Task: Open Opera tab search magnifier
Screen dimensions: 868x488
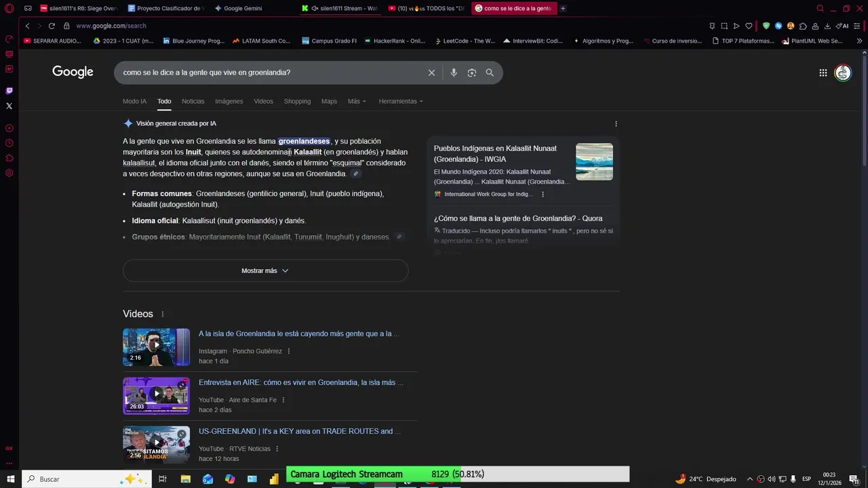Action: coord(820,8)
